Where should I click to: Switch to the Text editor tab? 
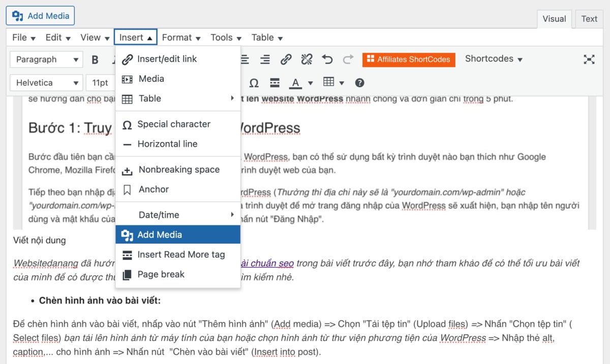[x=589, y=19]
